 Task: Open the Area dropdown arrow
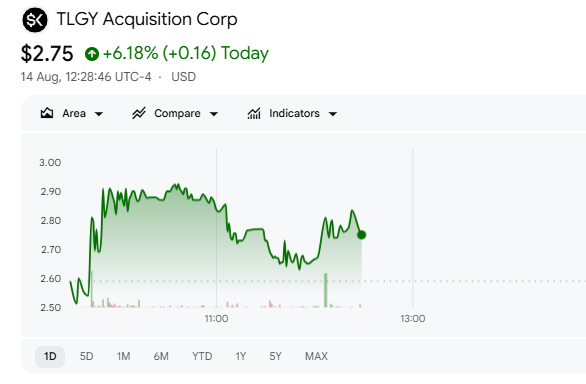click(99, 114)
